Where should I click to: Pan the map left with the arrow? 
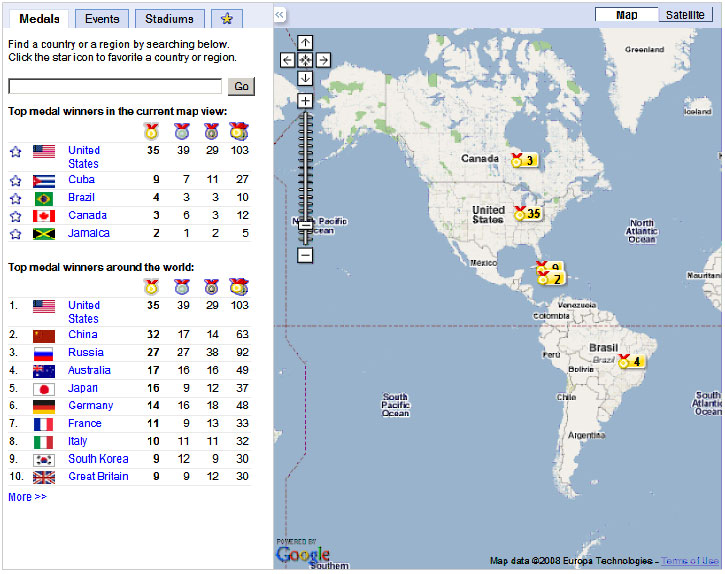(287, 60)
